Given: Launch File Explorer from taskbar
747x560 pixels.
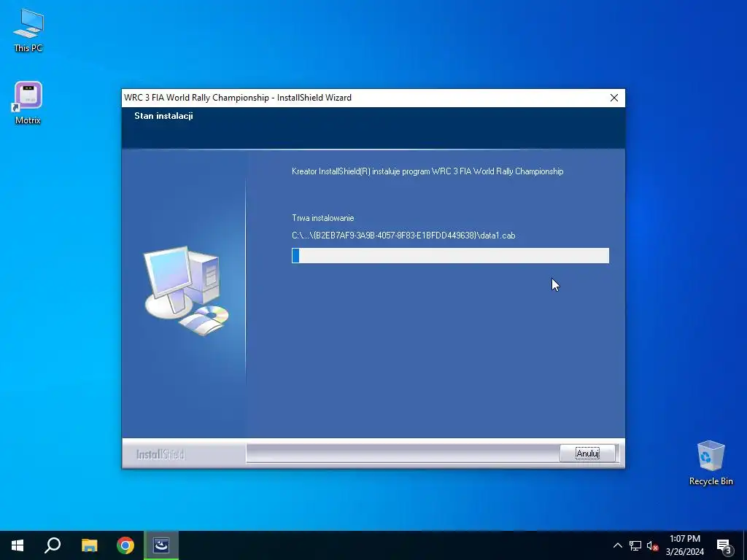Looking at the screenshot, I should [89, 545].
